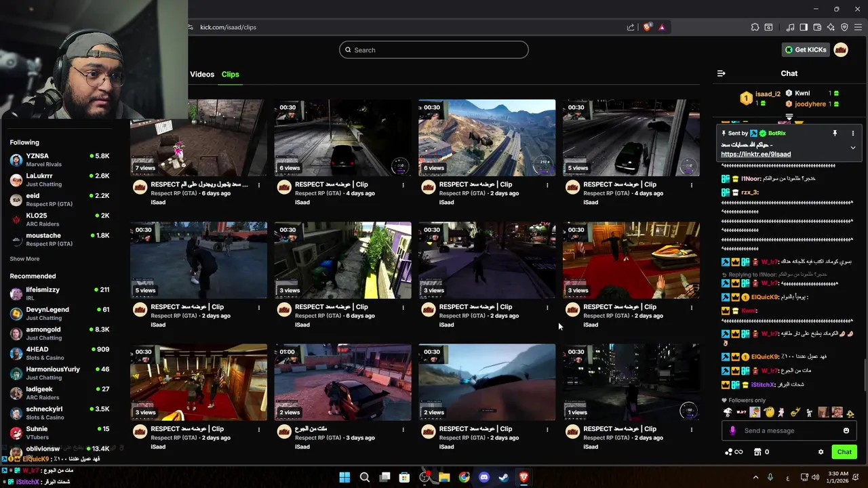Image resolution: width=868 pixels, height=488 pixels.
Task: Click the pin icon on pinned message
Action: (835, 134)
